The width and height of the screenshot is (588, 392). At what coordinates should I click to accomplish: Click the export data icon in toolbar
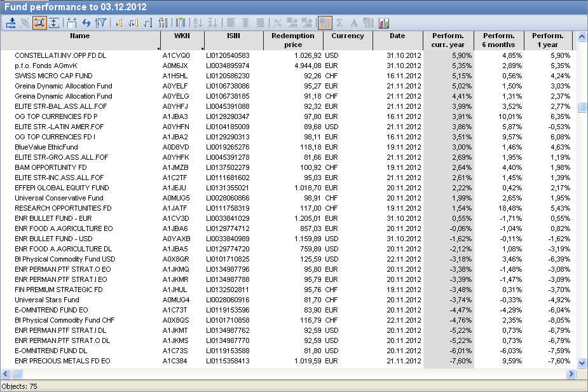11,23
